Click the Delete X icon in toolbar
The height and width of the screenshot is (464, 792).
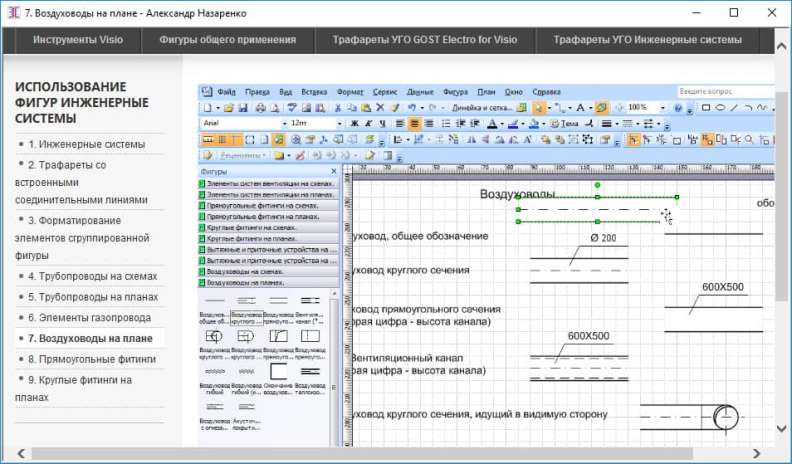380,108
